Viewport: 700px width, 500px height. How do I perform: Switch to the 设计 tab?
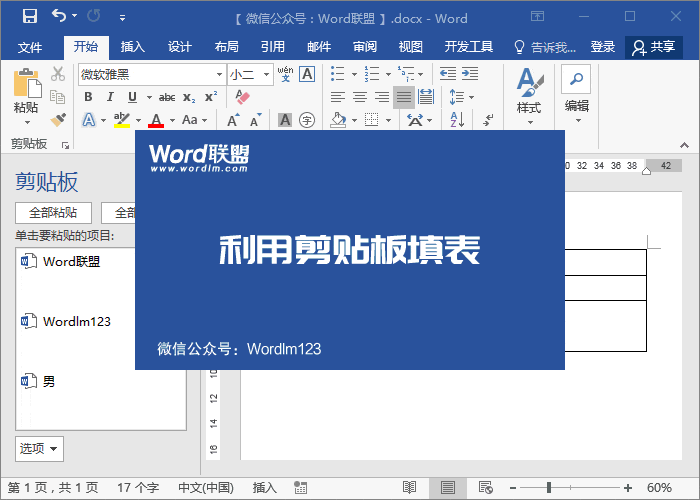pos(179,47)
